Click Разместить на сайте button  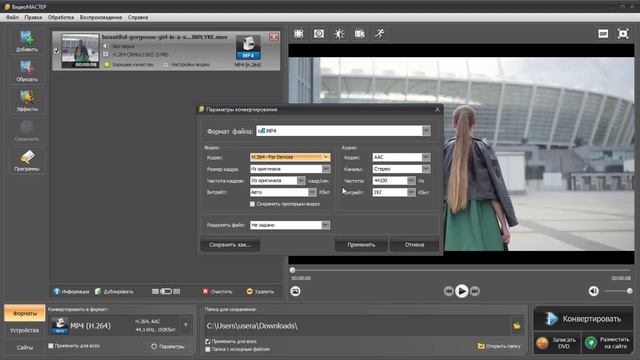(x=608, y=343)
